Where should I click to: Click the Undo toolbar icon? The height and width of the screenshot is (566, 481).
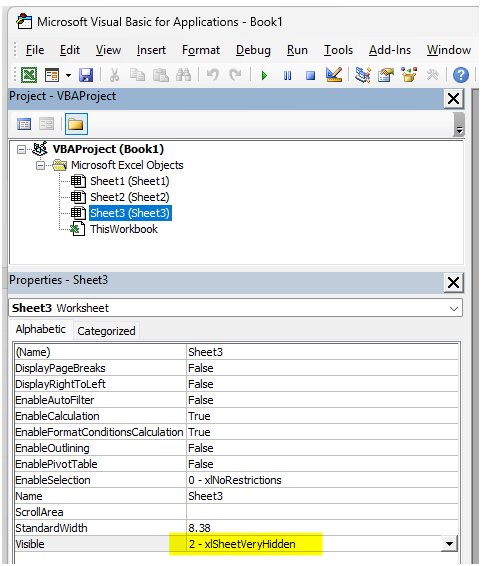point(213,75)
